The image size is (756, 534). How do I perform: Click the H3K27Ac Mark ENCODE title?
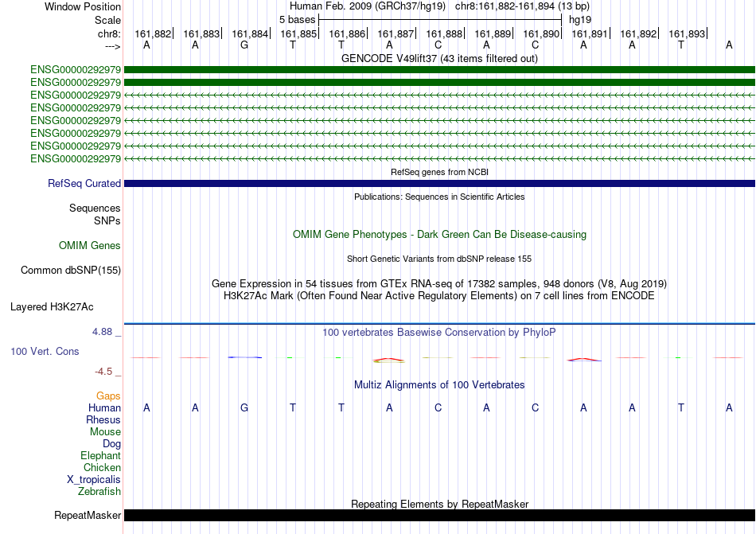pos(439,295)
